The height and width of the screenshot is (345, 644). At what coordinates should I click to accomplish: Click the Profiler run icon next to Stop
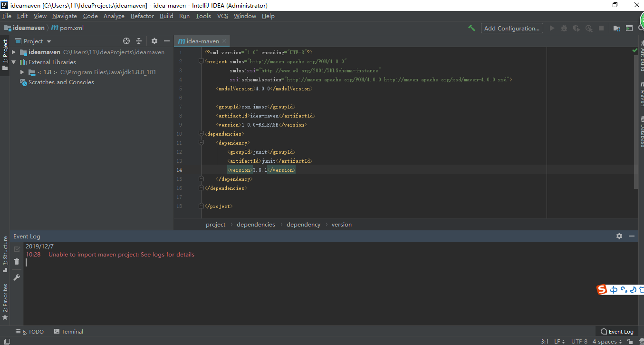[x=589, y=28]
